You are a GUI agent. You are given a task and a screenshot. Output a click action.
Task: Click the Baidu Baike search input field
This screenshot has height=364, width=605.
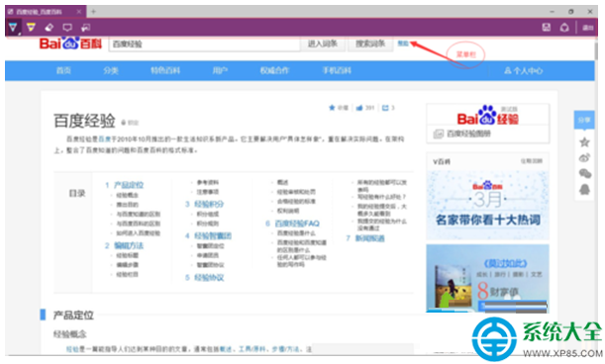pyautogui.click(x=204, y=44)
